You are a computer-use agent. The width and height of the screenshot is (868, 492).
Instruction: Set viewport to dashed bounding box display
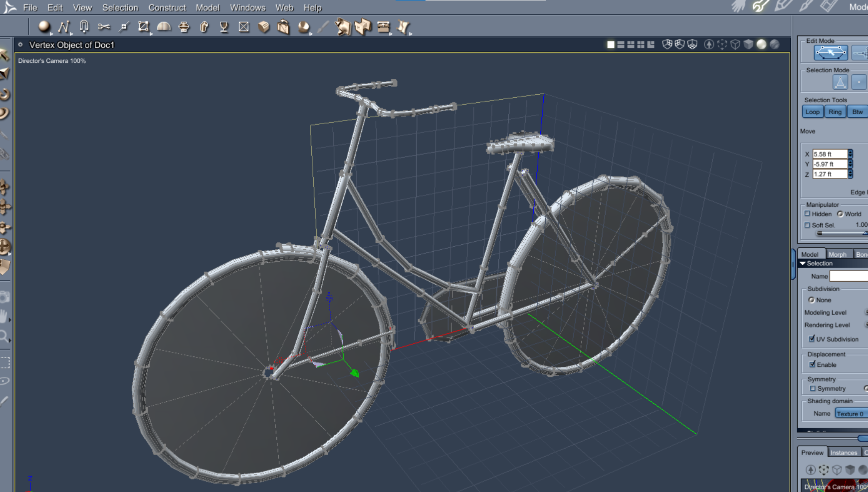[722, 44]
